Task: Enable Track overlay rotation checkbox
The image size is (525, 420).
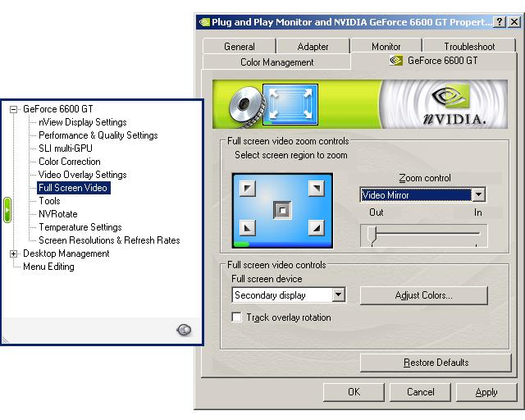Action: point(237,317)
